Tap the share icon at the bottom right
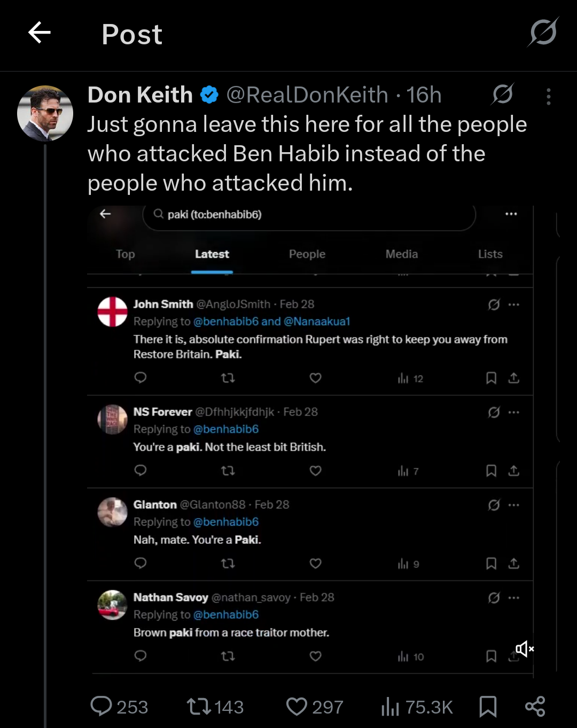 535,706
